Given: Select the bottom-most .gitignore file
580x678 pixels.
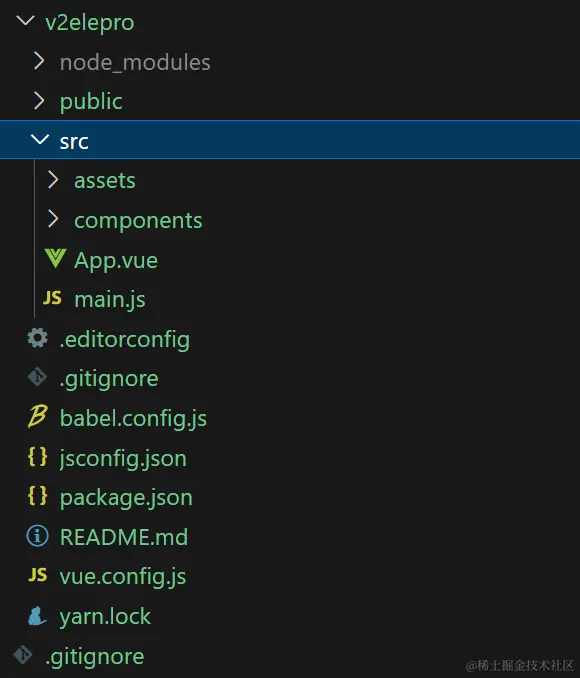Looking at the screenshot, I should click(95, 657).
